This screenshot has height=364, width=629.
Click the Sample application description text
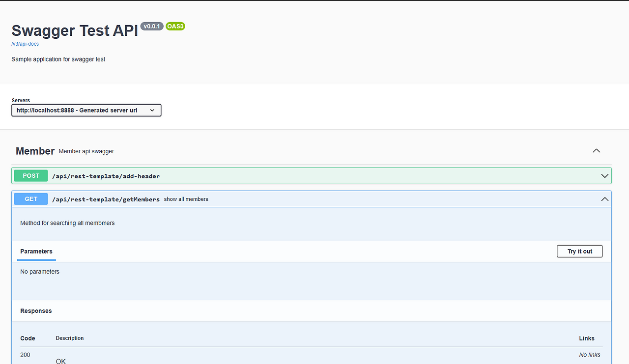58,59
